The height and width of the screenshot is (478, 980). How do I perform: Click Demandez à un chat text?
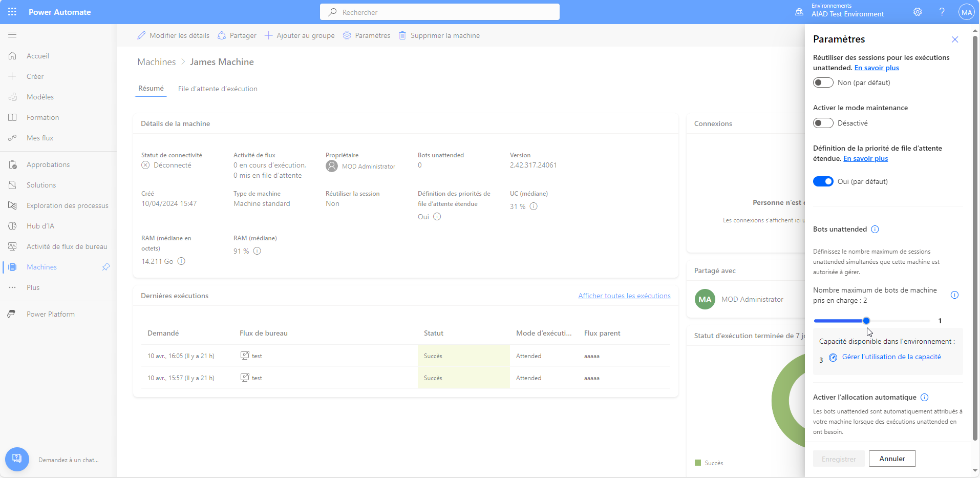click(69, 460)
